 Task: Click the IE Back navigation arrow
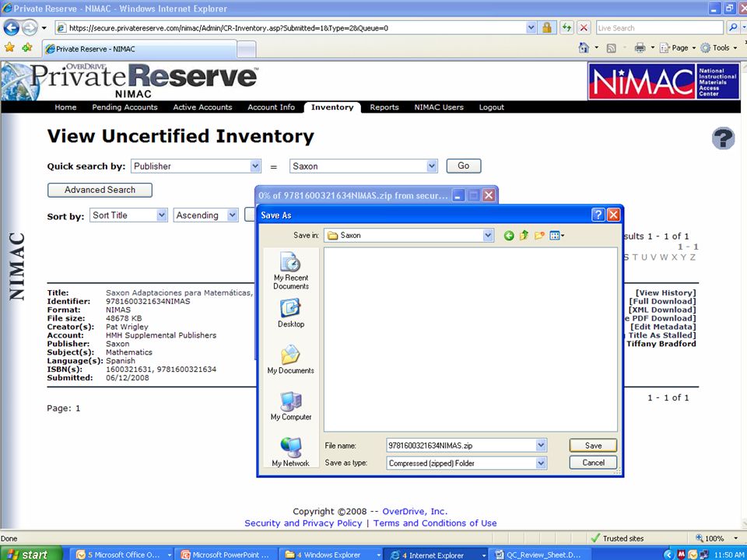coord(12,28)
